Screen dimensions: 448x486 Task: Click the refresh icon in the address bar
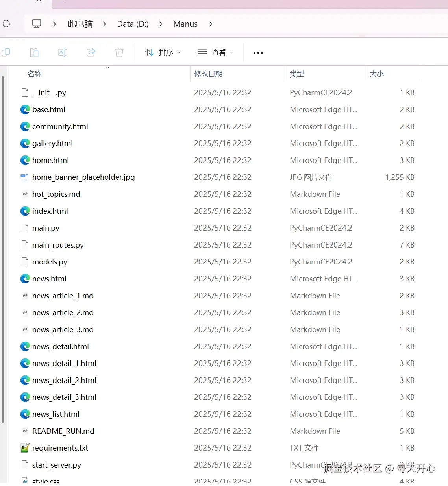pyautogui.click(x=6, y=24)
